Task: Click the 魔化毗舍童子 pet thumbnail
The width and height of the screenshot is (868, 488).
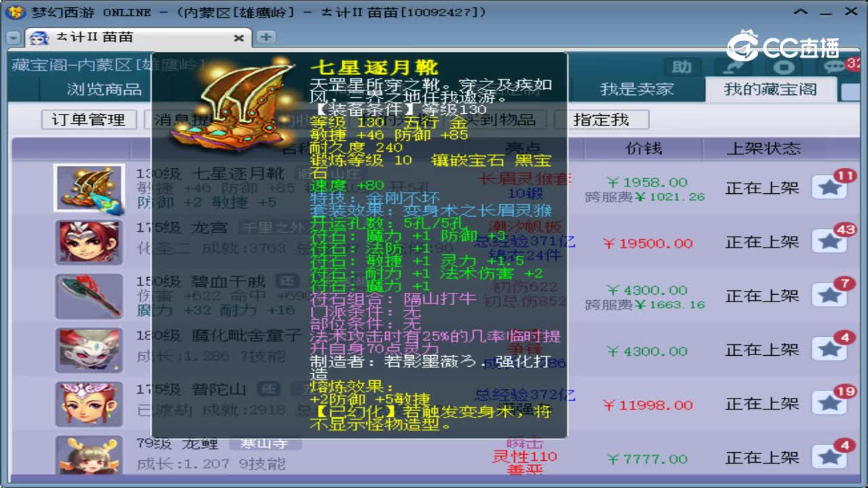Action: tap(88, 350)
